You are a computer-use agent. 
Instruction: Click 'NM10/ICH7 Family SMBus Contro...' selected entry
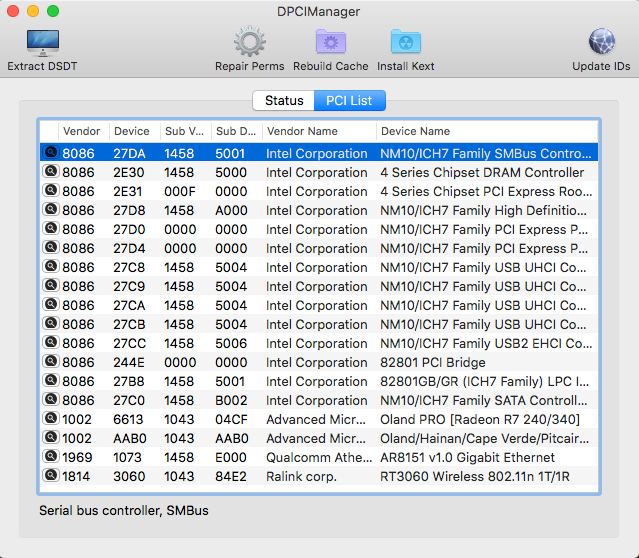coord(486,154)
